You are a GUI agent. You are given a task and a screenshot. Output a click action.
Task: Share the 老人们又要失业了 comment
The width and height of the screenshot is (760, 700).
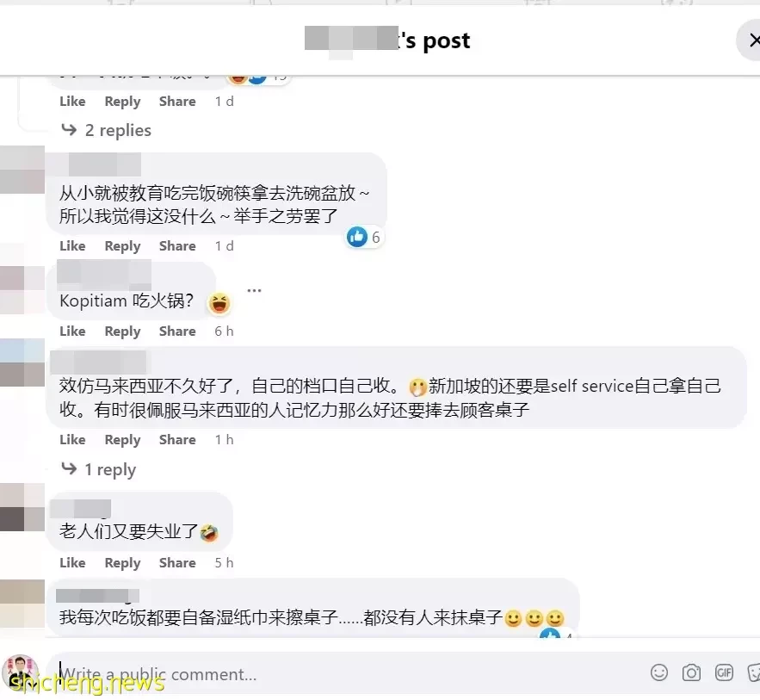pyautogui.click(x=177, y=563)
